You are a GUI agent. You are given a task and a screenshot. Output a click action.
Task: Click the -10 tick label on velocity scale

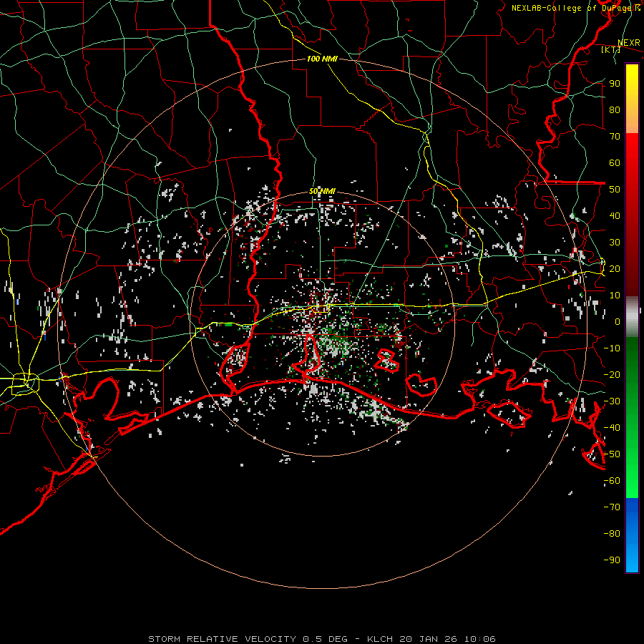point(612,348)
